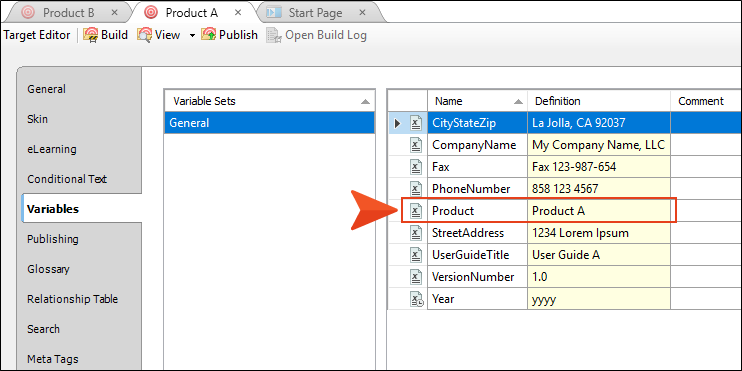Edit the '1.0' definition cell

coord(599,277)
